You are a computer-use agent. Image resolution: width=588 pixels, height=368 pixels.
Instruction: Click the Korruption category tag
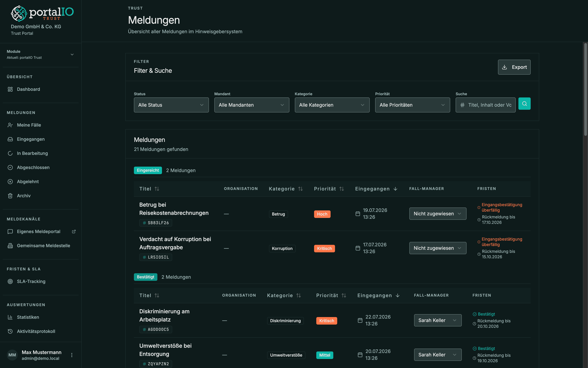point(282,249)
